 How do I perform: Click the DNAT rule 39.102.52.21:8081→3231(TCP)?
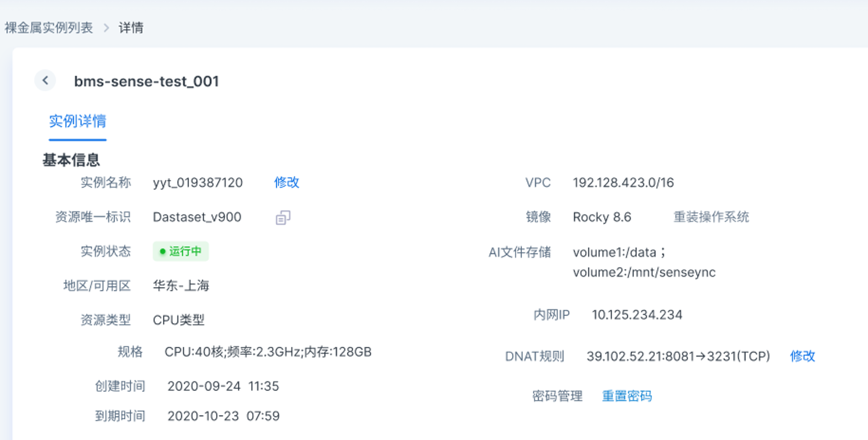(x=678, y=356)
